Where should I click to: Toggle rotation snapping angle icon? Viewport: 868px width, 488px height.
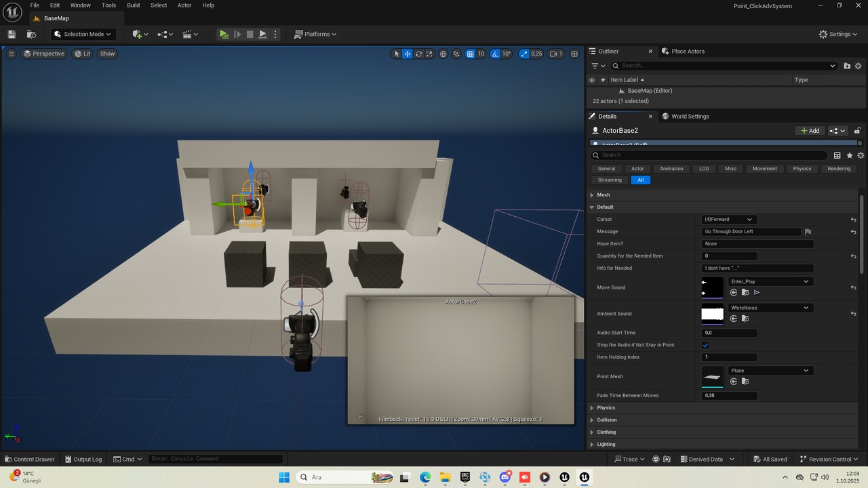point(496,54)
